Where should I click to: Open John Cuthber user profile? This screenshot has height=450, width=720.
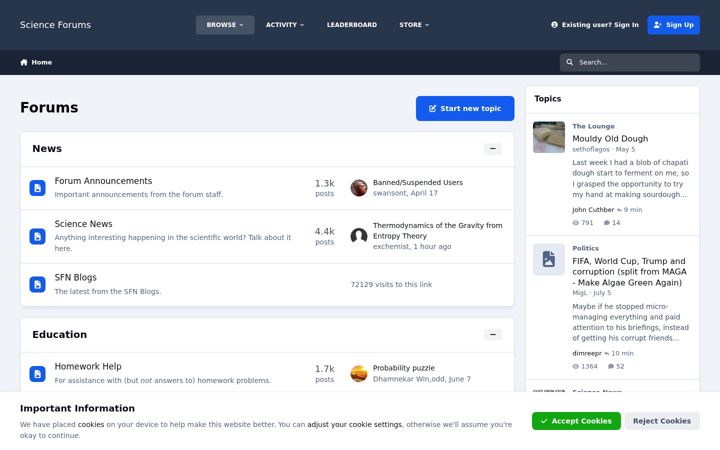point(593,210)
